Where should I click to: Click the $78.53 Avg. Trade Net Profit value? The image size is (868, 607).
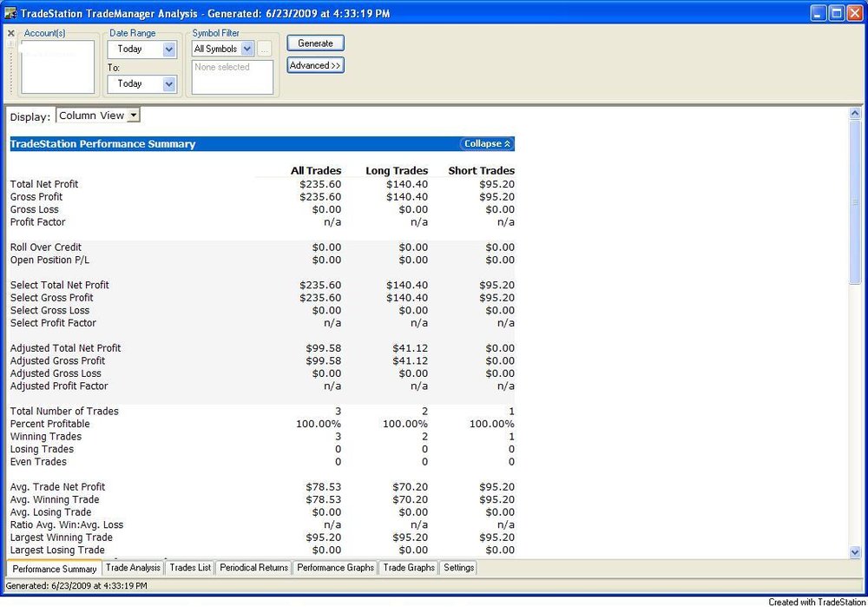324,487
